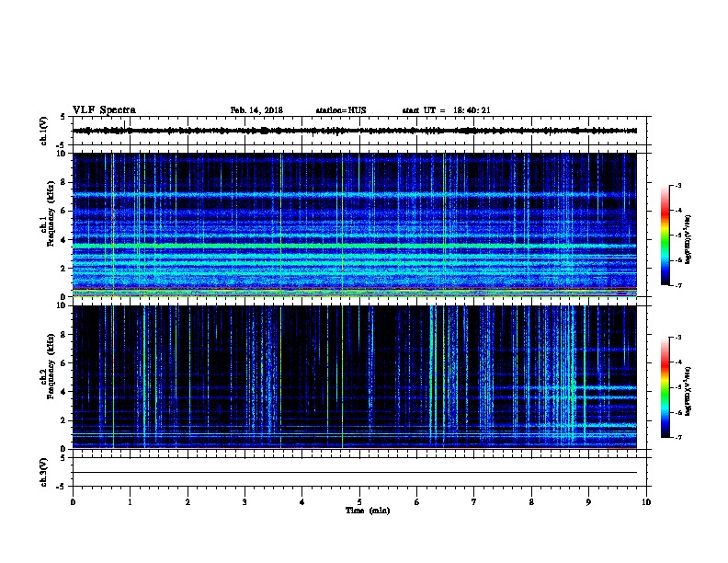
Task: Click the "-7" label on ch.2 color scale
Action: click(677, 438)
